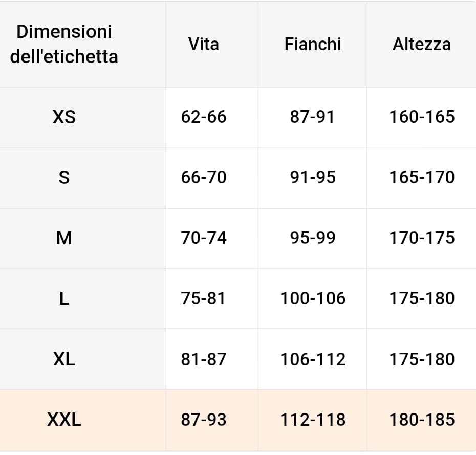Screen dimensions: 476x455
Task: Click the S hips value 91-95
Action: tap(312, 178)
